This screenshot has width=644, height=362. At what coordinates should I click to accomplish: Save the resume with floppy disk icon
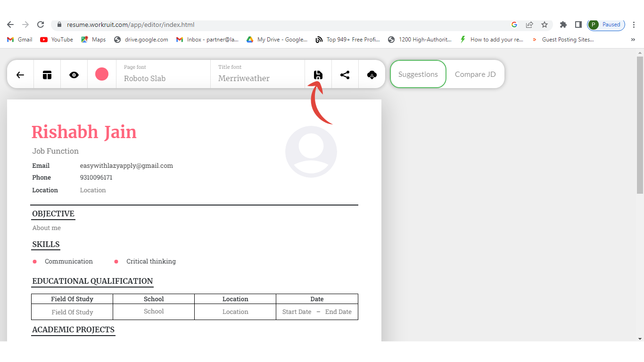pyautogui.click(x=318, y=74)
